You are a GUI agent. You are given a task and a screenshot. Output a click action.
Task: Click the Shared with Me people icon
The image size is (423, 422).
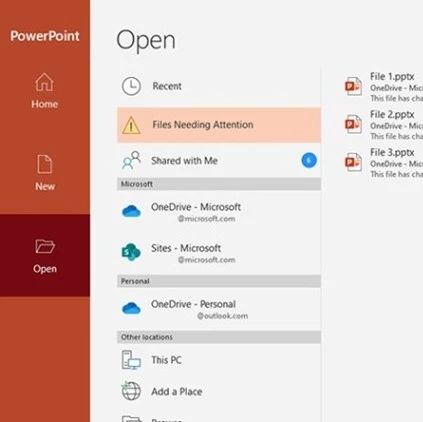pyautogui.click(x=131, y=160)
